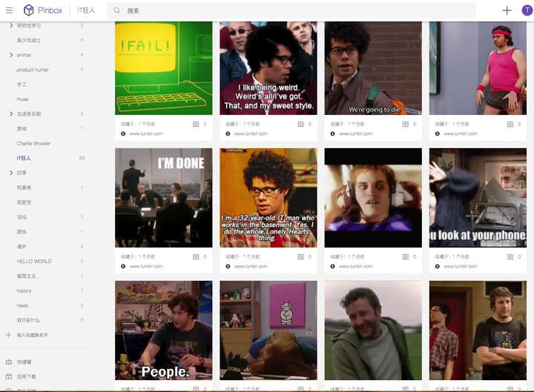Screen dimensions: 534x392
Task: Open the 'People.' Roy image
Action: (x=163, y=330)
